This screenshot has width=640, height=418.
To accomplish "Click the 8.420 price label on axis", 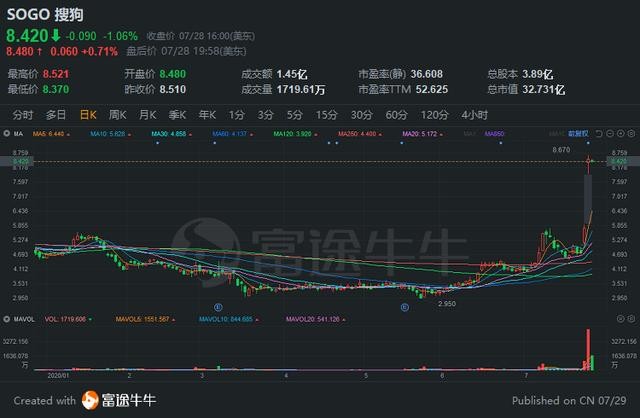I will pos(20,160).
